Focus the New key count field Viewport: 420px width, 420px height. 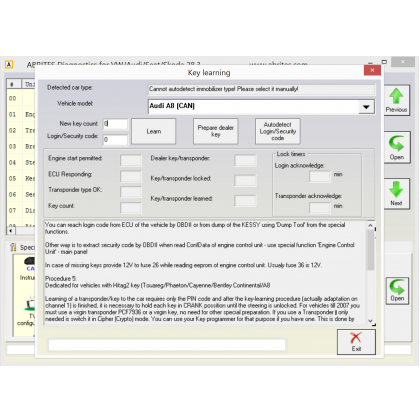point(115,124)
